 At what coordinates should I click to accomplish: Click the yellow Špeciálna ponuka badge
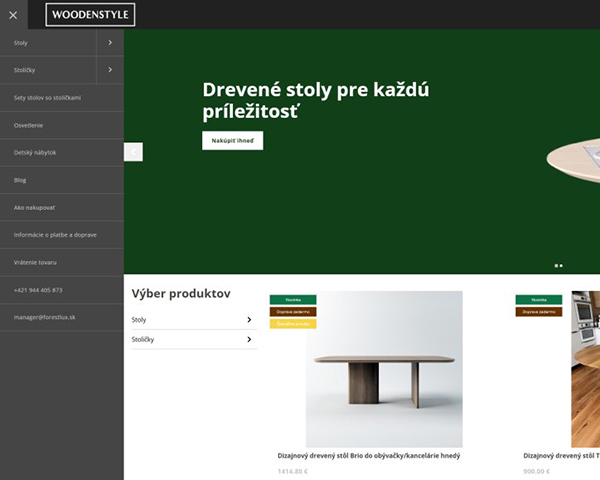[x=293, y=324]
